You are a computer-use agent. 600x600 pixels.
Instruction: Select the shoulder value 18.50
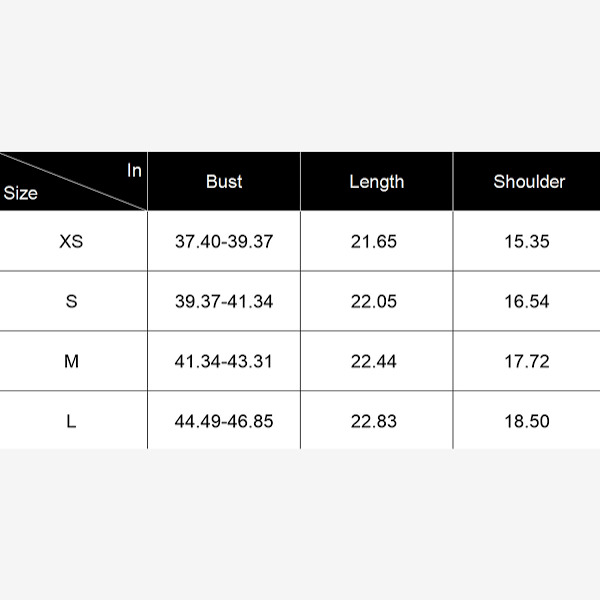526,421
